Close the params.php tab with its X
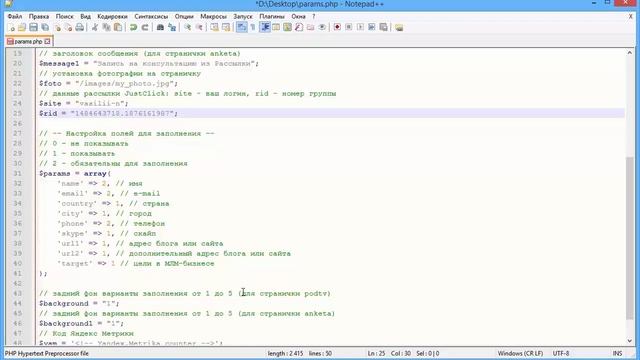 [47, 41]
